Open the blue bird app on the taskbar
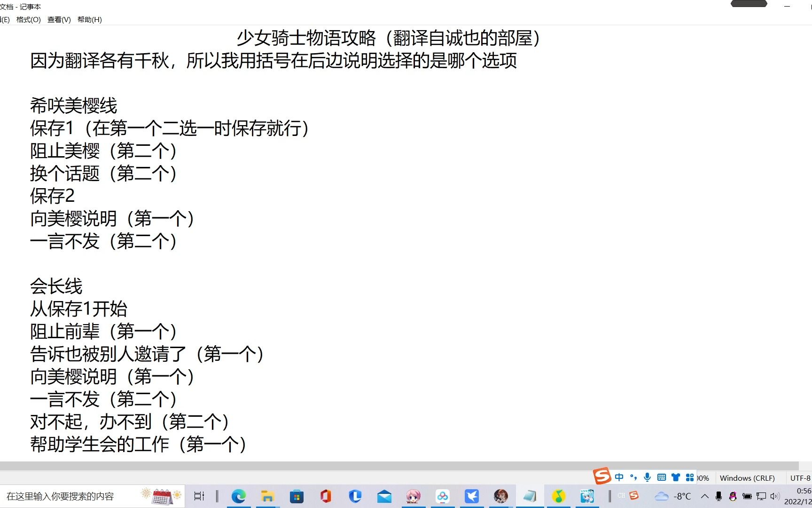The height and width of the screenshot is (508, 812). (x=471, y=496)
